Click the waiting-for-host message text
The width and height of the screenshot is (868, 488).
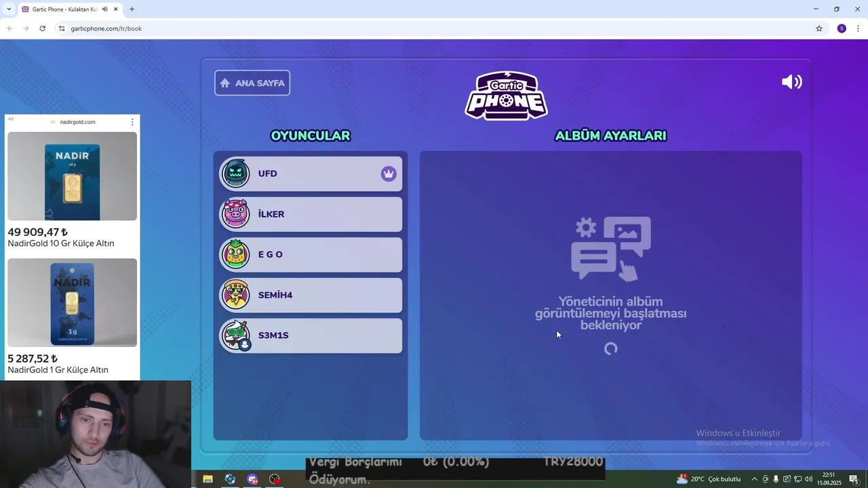pos(611,313)
